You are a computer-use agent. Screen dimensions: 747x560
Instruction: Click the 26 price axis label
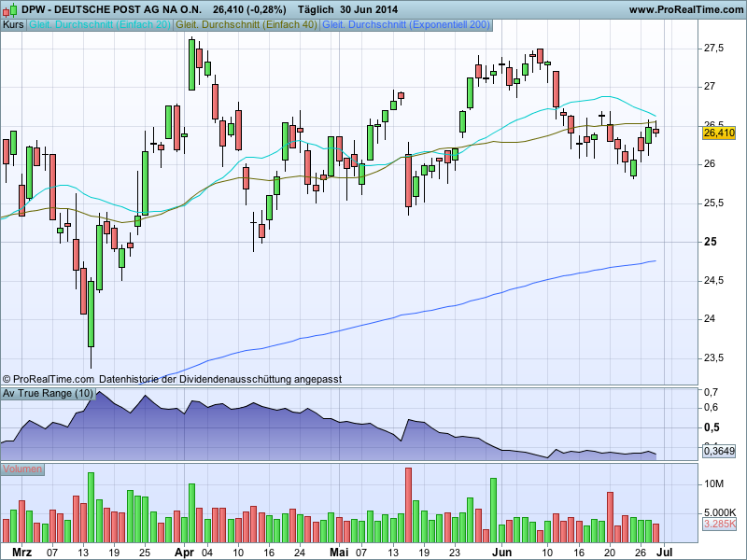click(710, 164)
